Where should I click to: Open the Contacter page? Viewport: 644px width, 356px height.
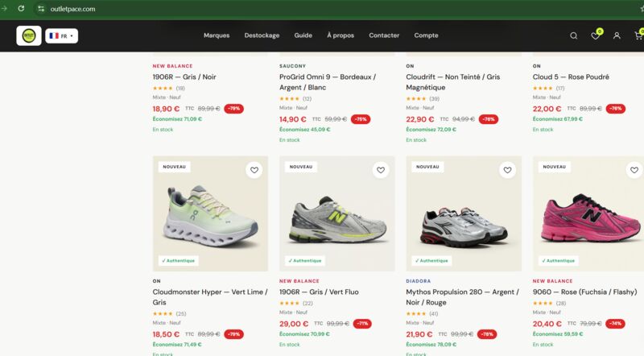point(384,35)
